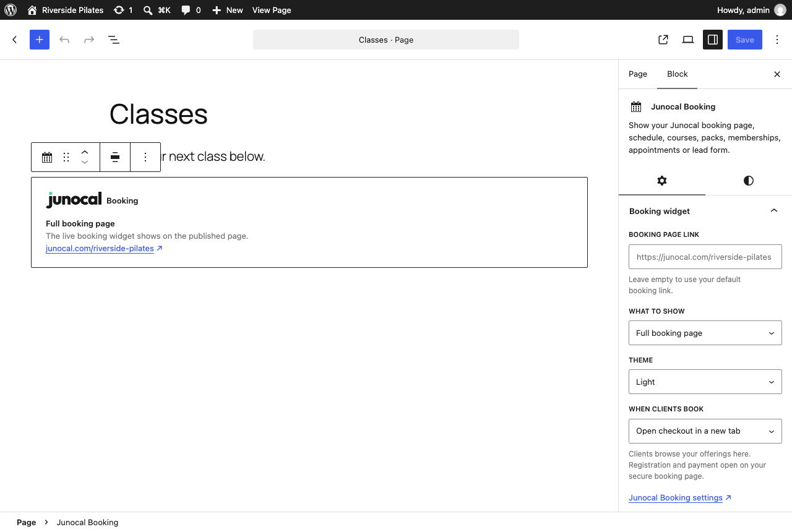Open the block alignment options
The width and height of the screenshot is (792, 532).
(115, 157)
